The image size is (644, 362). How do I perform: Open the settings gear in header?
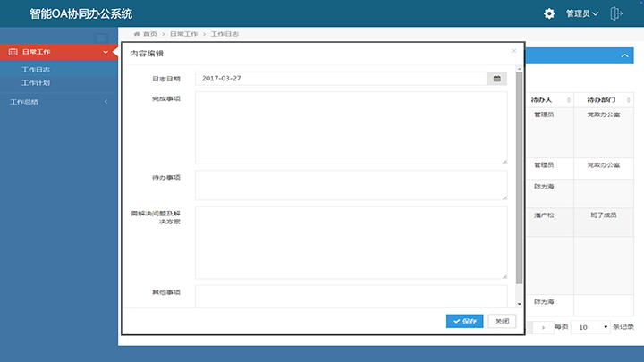tap(549, 13)
